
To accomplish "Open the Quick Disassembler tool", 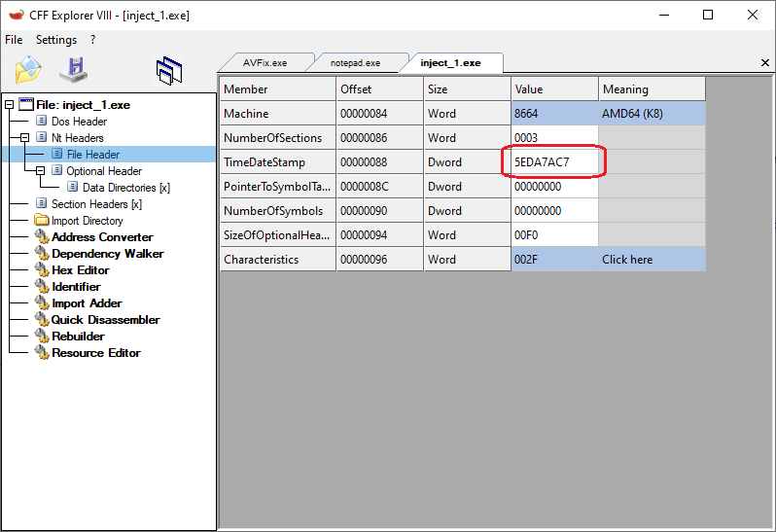I will [106, 320].
